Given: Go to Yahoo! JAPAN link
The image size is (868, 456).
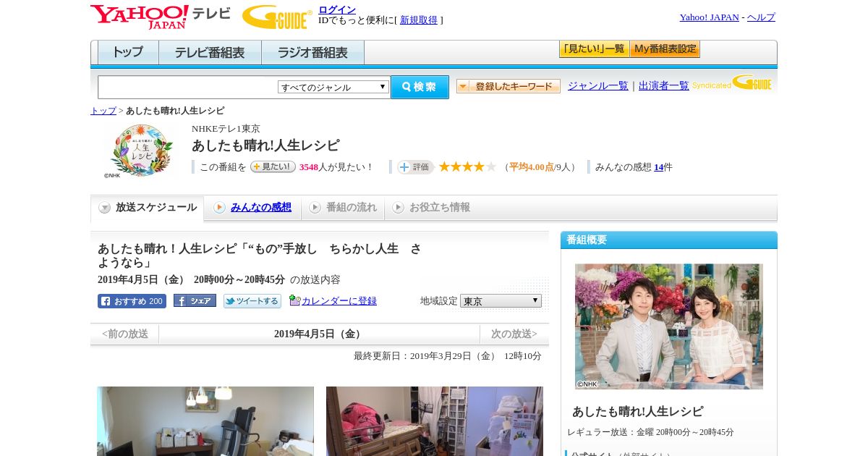Looking at the screenshot, I should 709,17.
